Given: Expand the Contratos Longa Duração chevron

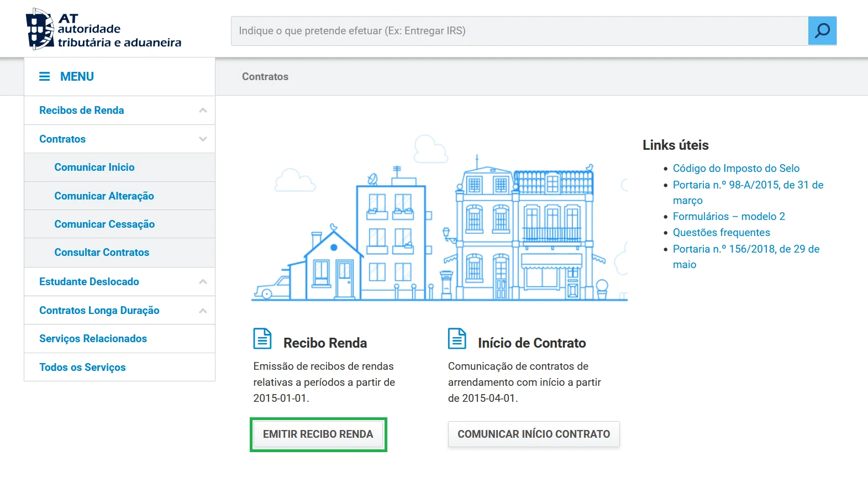Looking at the screenshot, I should (203, 311).
